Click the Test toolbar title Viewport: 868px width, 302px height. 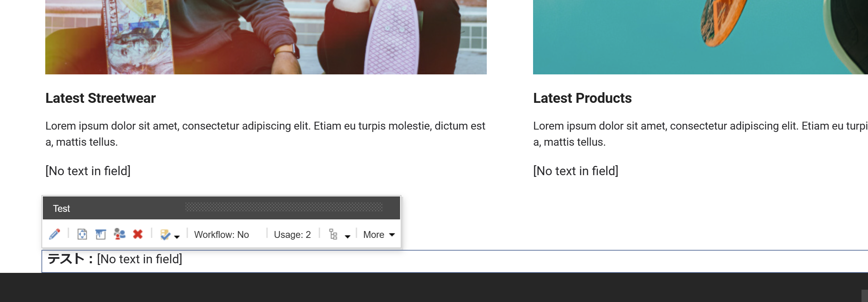pos(61,208)
